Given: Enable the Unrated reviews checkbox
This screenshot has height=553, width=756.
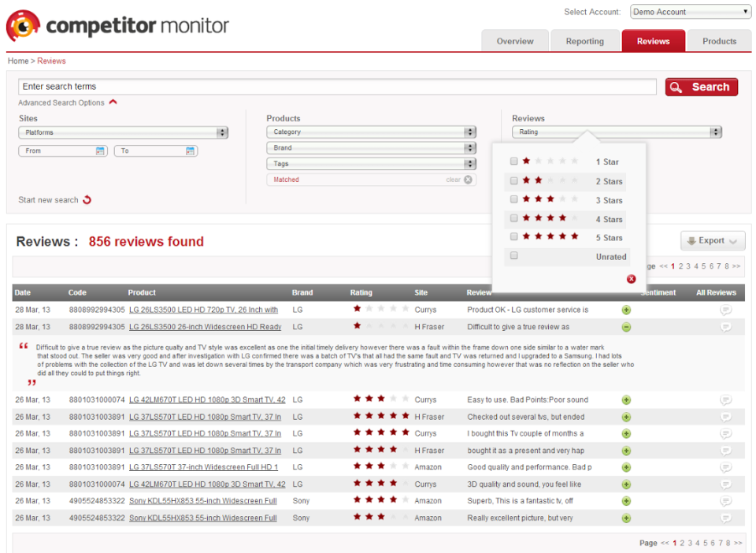Looking at the screenshot, I should tap(514, 256).
